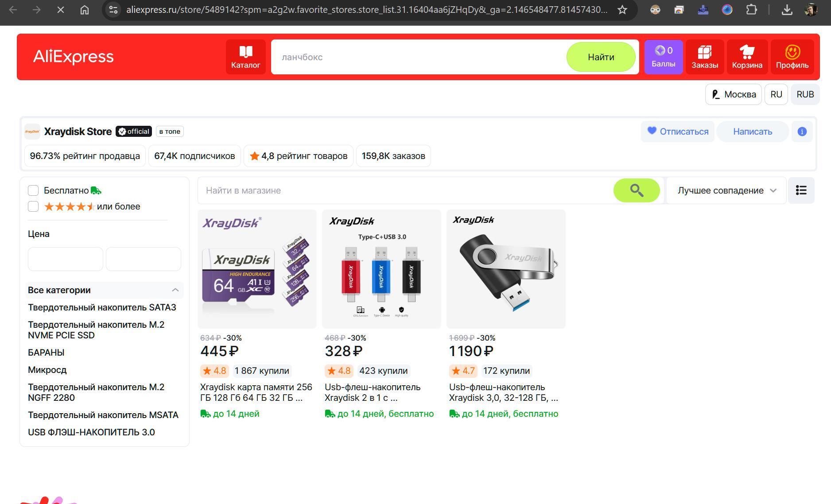Select category Твердотельный накопитель M.2 NVME PCIE SSD

click(96, 330)
